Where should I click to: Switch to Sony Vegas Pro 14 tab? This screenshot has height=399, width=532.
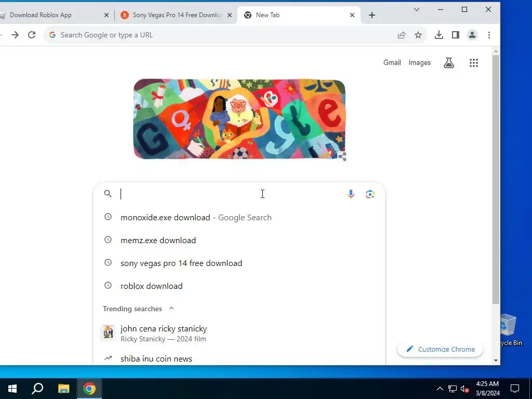(x=176, y=15)
